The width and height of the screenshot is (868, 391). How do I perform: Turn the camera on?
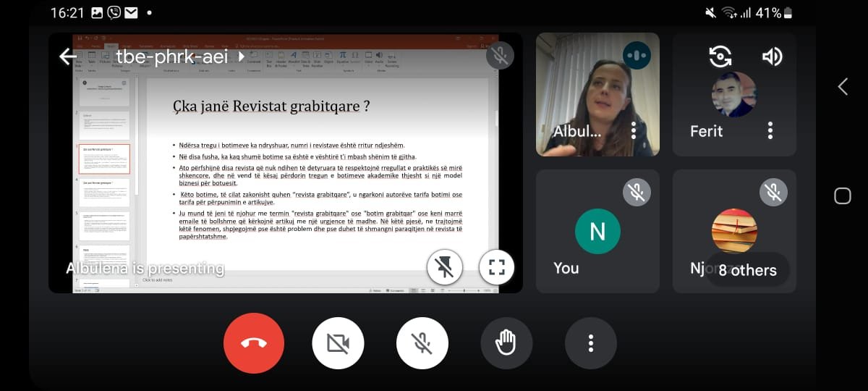click(338, 343)
